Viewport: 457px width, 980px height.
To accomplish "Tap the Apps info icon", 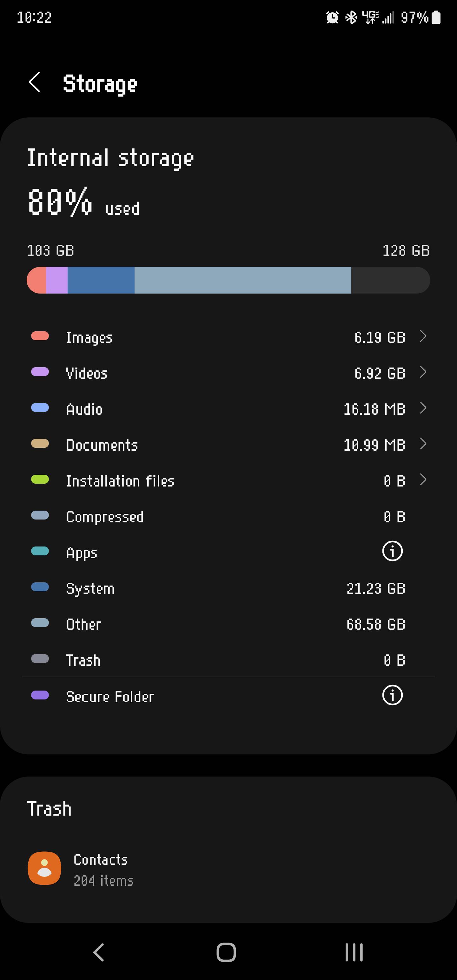I will click(x=392, y=551).
